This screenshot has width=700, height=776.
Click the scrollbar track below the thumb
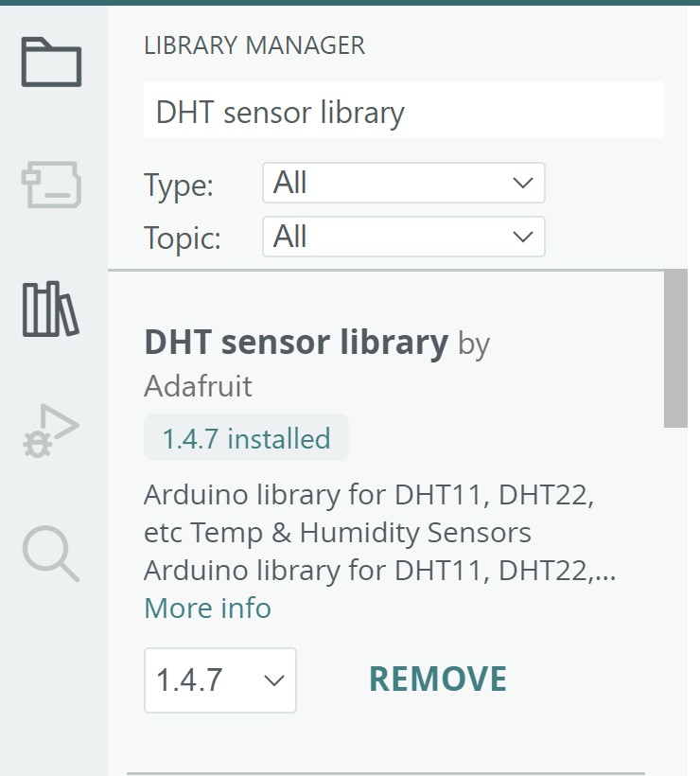coord(675,587)
